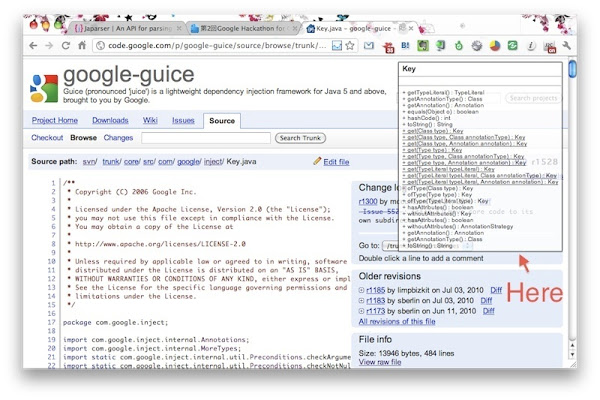Click the envelope mail extension icon

point(369,46)
